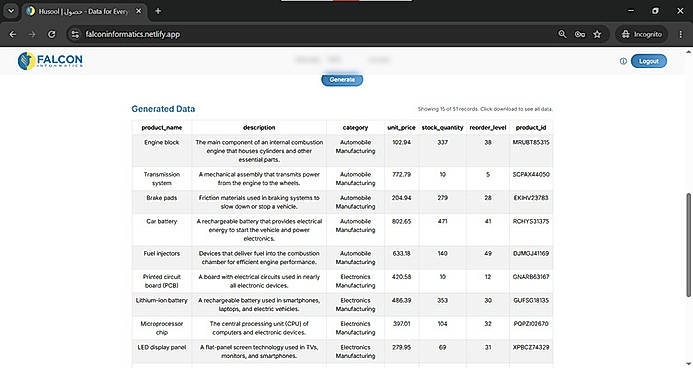Open a new browser tab
Viewport: 693px width, 368px height.
[x=158, y=11]
